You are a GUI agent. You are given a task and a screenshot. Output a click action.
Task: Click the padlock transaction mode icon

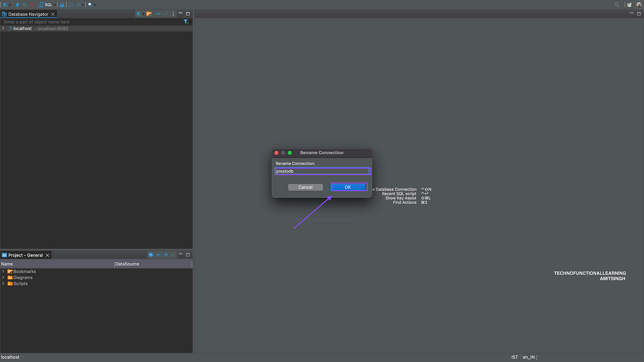(x=62, y=5)
